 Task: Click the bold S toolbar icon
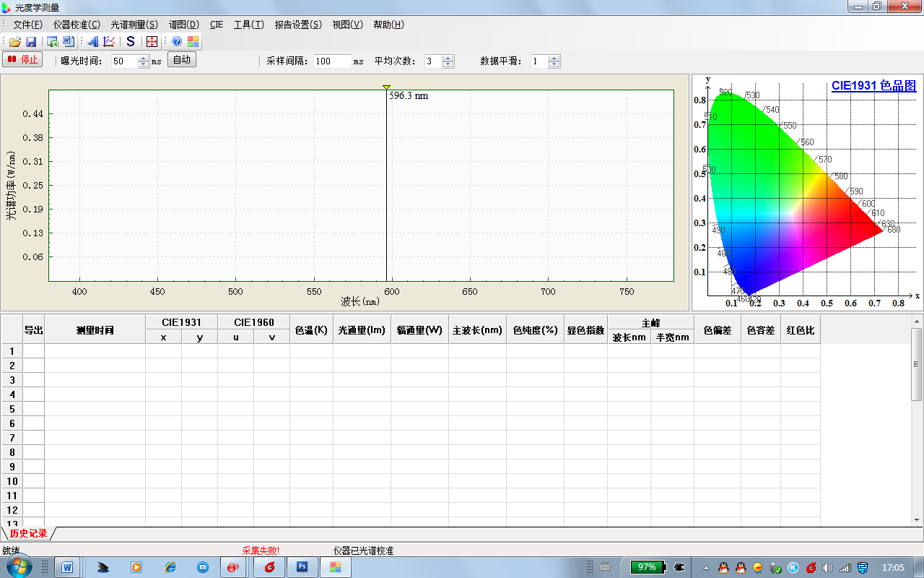click(131, 42)
